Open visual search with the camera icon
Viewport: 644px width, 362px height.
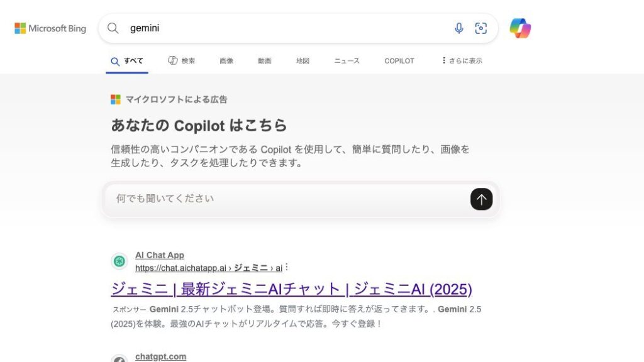[481, 28]
